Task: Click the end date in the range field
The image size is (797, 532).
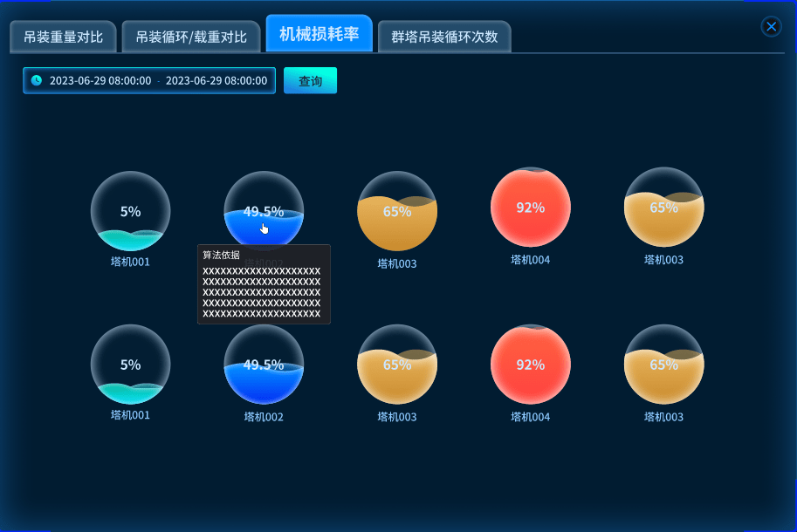Action: pyautogui.click(x=216, y=80)
